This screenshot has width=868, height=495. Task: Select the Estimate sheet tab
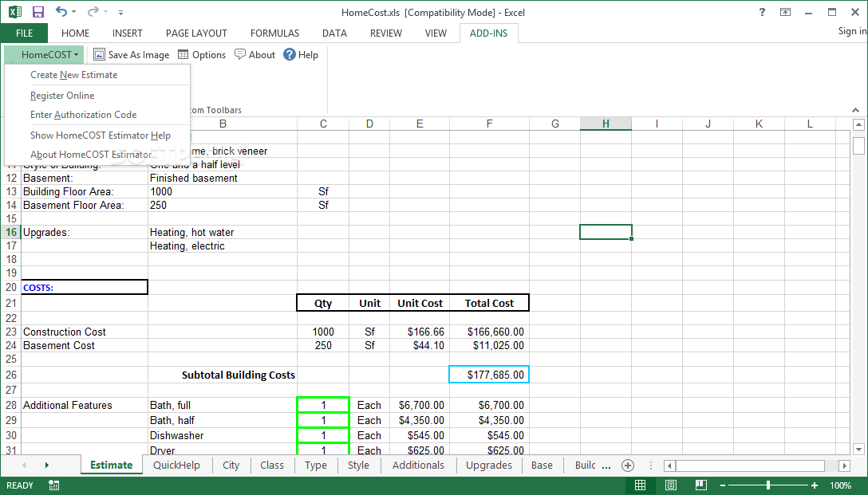(x=111, y=466)
